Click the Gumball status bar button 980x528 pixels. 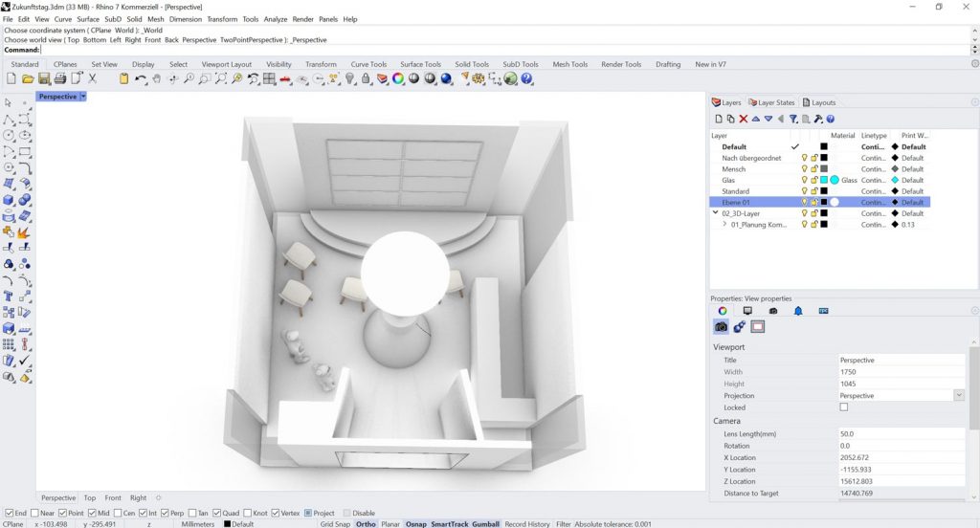[x=486, y=524]
